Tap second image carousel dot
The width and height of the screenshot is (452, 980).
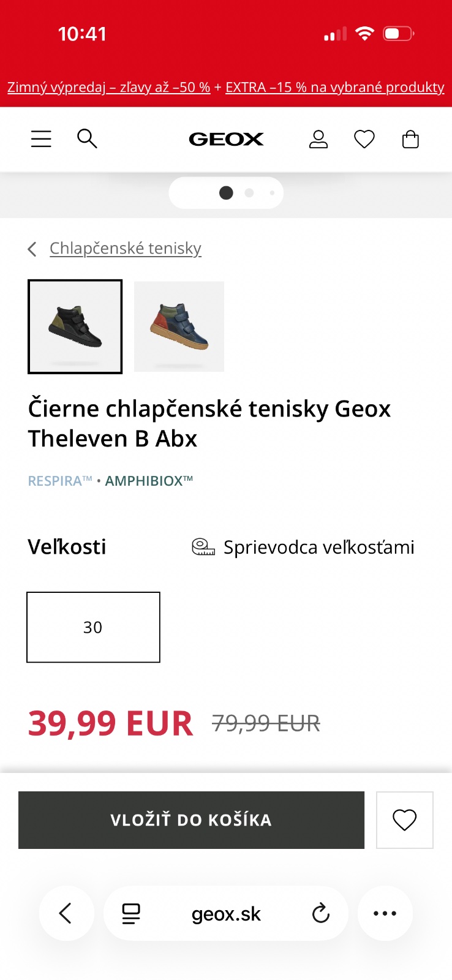pyautogui.click(x=249, y=193)
